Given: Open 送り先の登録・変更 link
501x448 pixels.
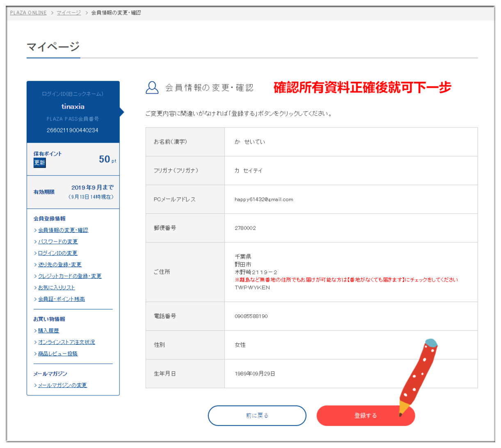Looking at the screenshot, I should (x=59, y=265).
